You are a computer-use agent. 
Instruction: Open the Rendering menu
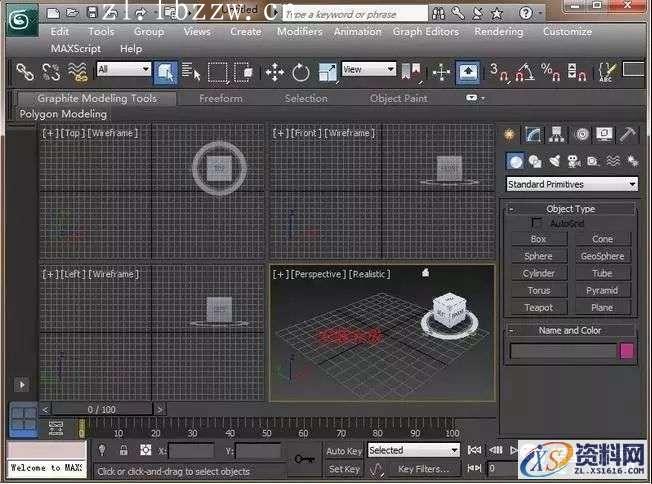499,32
